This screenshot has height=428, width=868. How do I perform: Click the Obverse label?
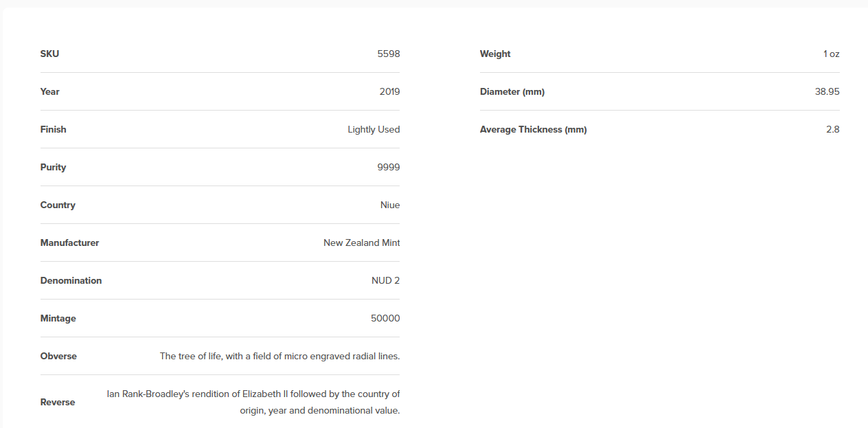58,356
